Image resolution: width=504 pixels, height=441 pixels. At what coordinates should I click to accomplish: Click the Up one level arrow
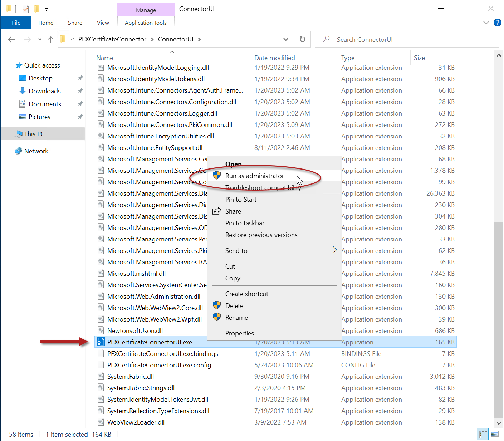(51, 39)
